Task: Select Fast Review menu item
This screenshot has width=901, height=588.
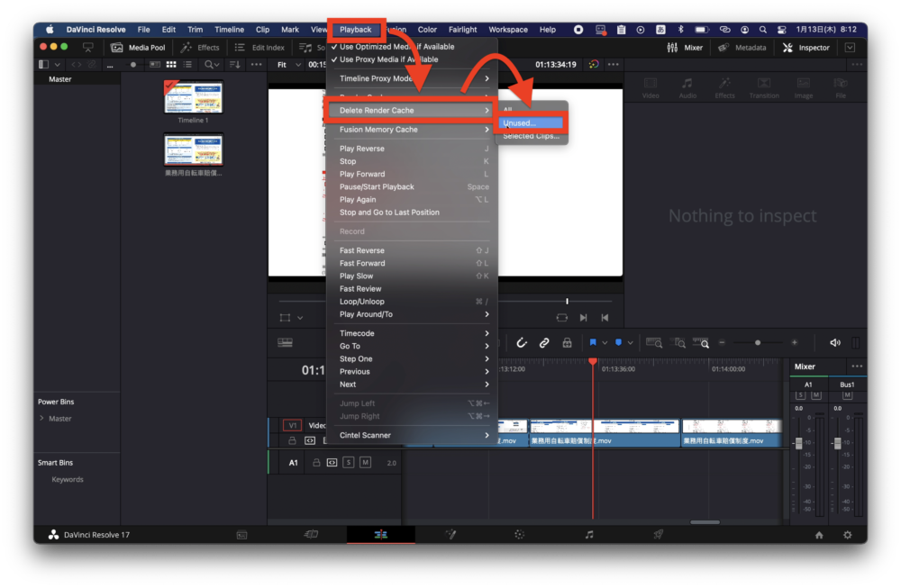Action: [x=411, y=288]
